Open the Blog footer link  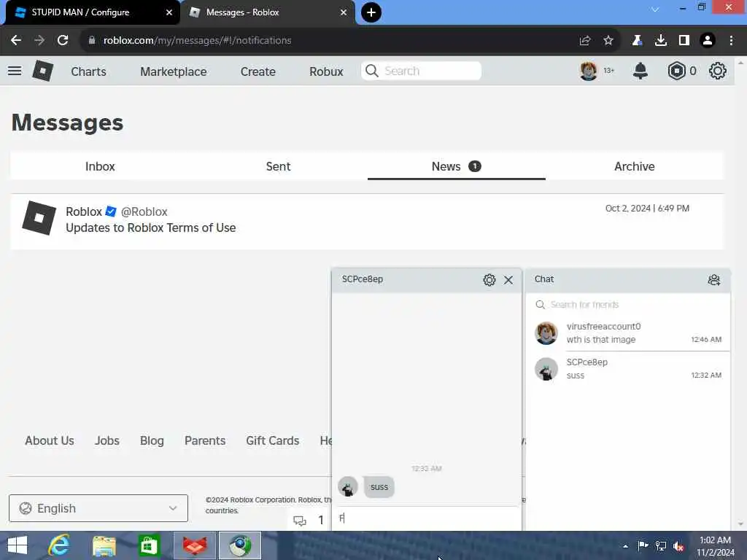click(x=152, y=440)
